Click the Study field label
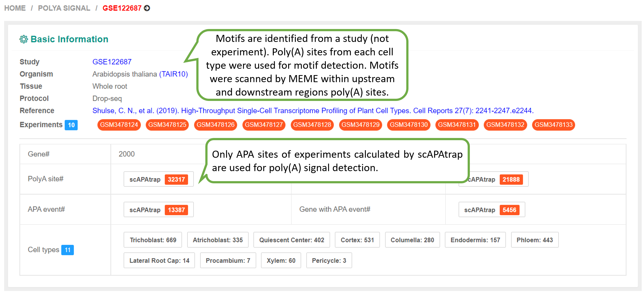644x294 pixels. (29, 62)
